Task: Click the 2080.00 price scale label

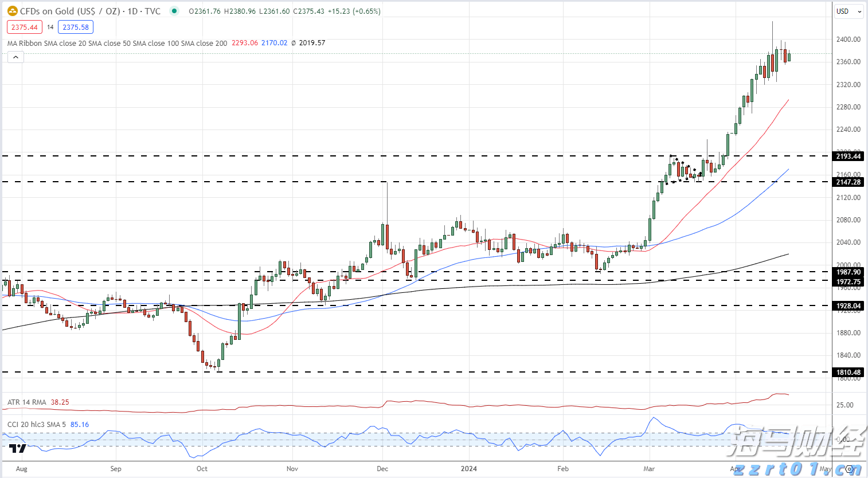Action: 849,220
